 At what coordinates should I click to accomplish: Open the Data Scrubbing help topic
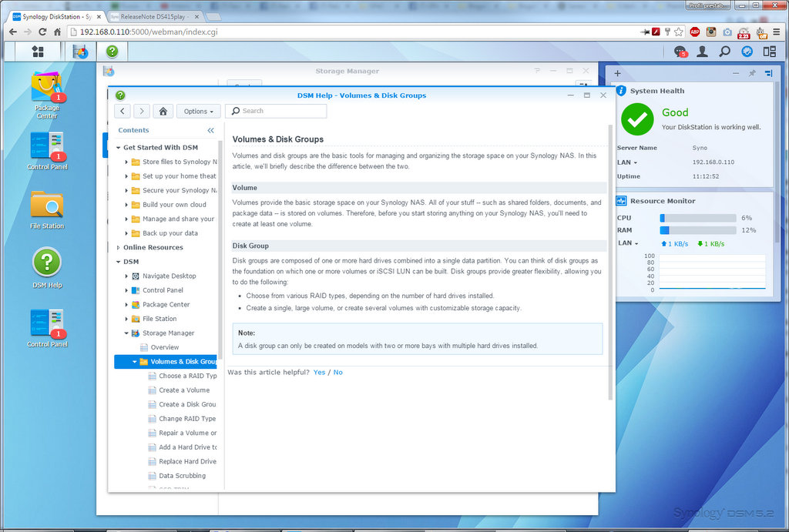pos(182,476)
